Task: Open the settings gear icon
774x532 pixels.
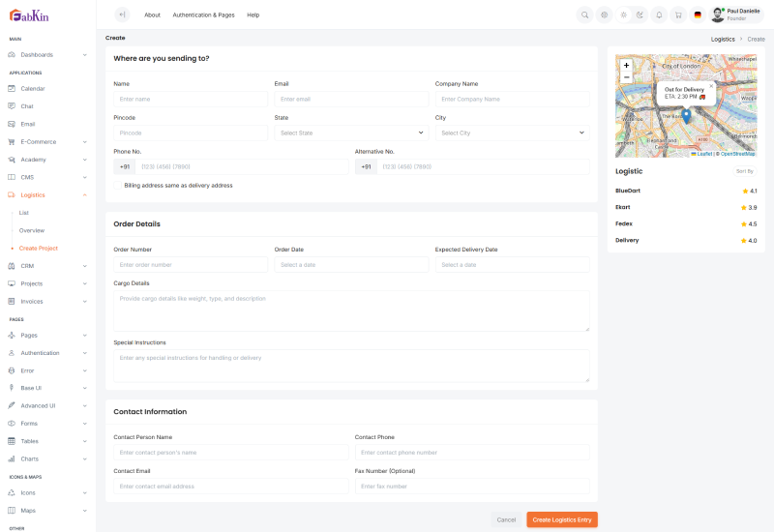Action: (604, 15)
